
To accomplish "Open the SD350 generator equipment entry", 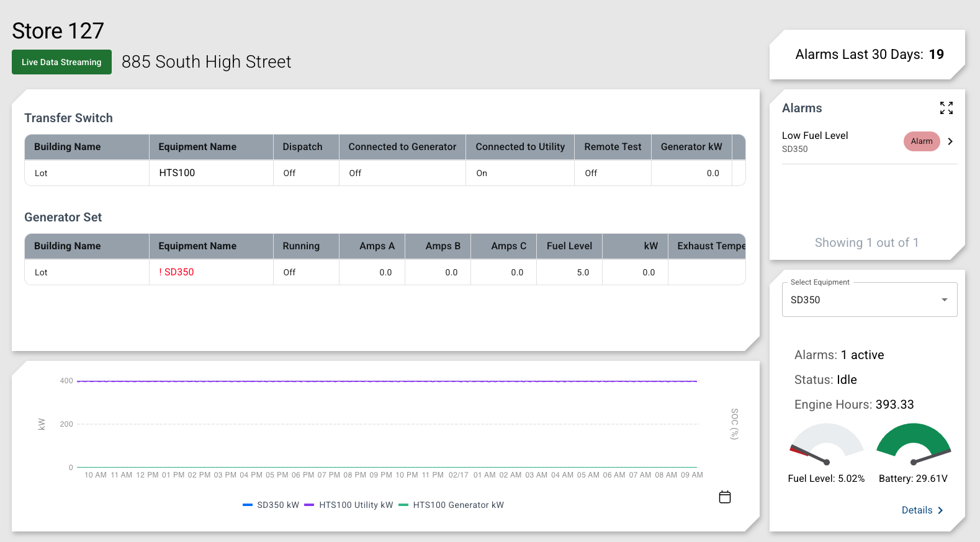I will (179, 272).
